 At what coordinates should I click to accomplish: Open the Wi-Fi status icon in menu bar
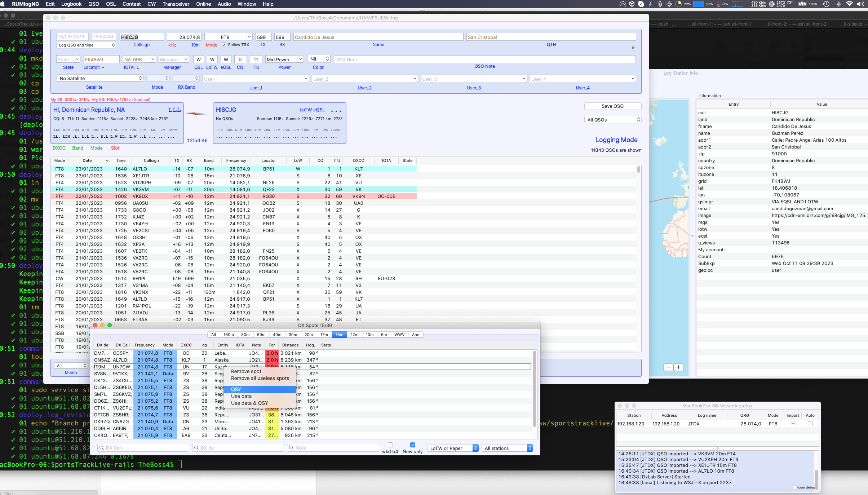(849, 4)
